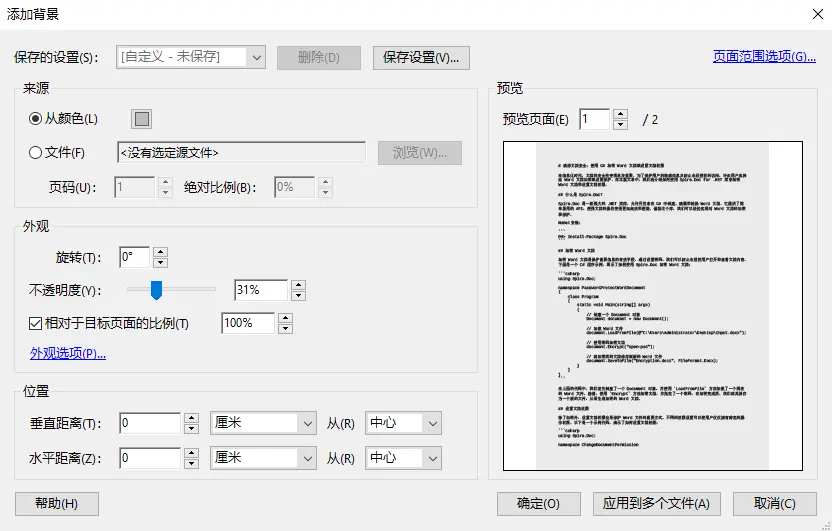
Task: Click the 帮助(H) button
Action: pos(57,503)
